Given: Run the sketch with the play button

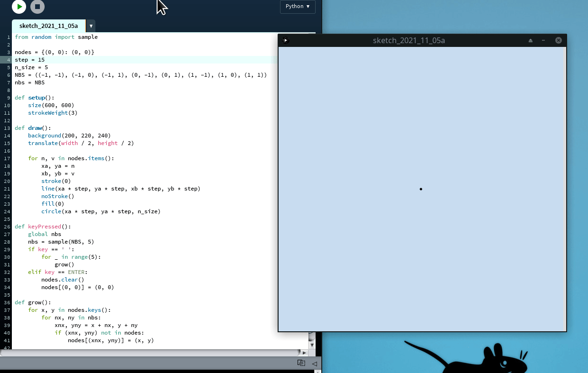Looking at the screenshot, I should [x=19, y=7].
